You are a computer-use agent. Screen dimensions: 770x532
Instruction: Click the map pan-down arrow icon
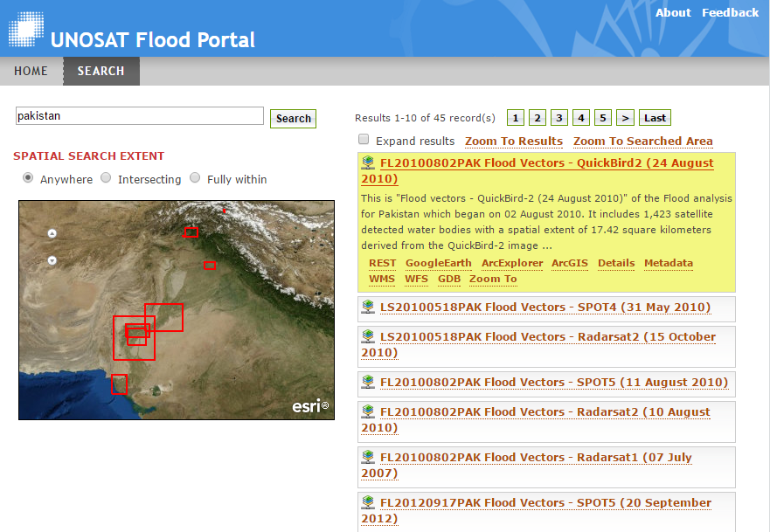(x=52, y=260)
